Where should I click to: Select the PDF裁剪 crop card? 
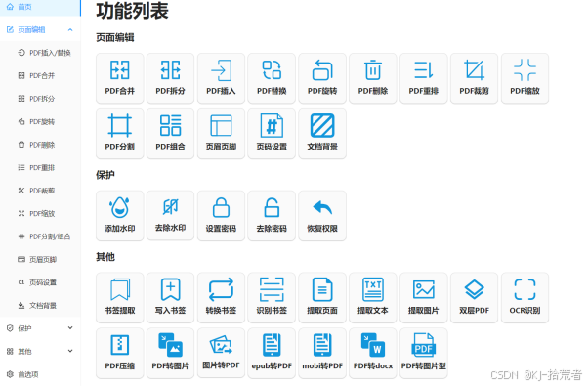[474, 78]
